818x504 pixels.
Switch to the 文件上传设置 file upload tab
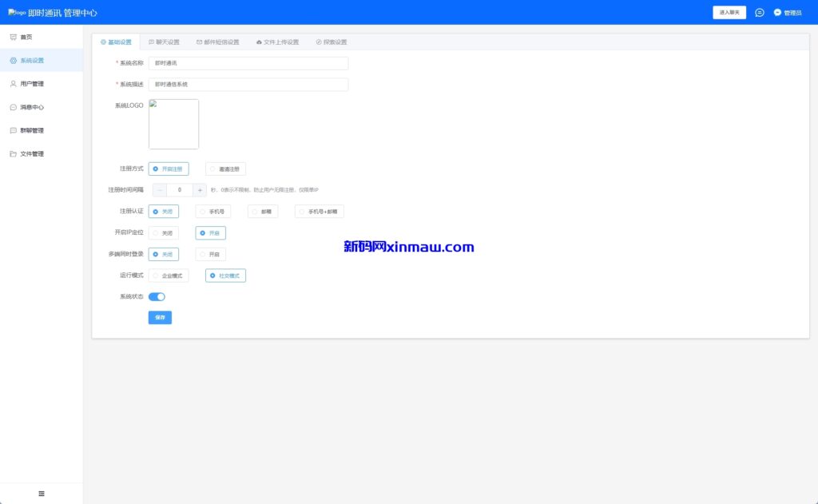[x=277, y=42]
